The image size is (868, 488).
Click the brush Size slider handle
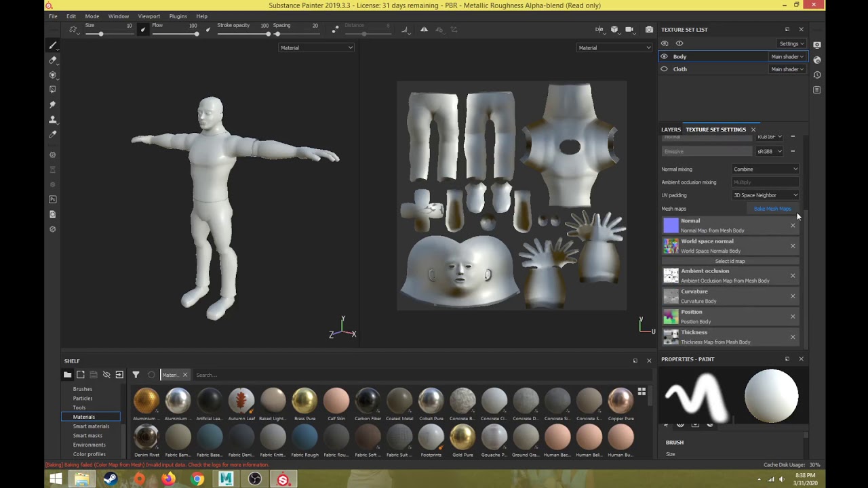101,34
